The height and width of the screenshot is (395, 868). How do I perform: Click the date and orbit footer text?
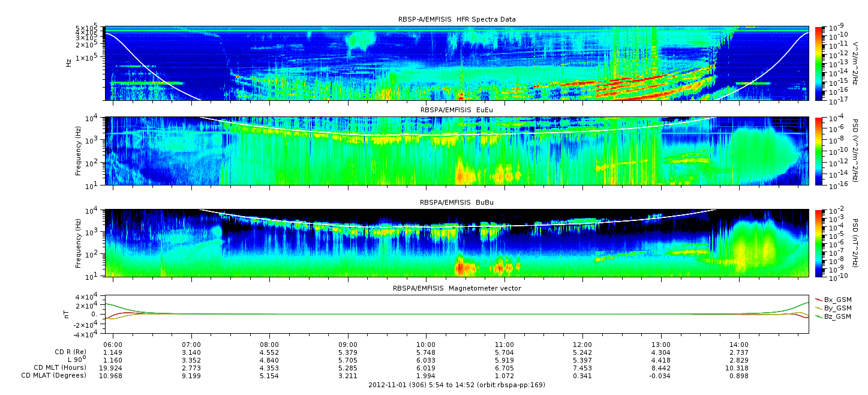[x=456, y=385]
